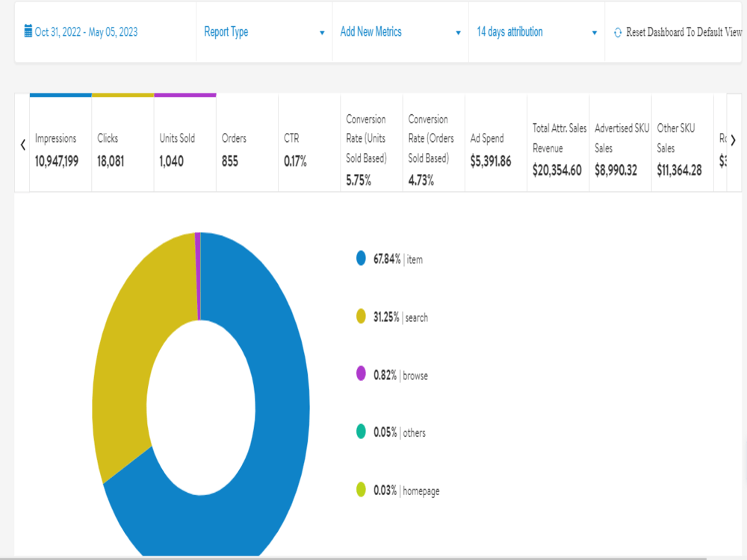Viewport: 747px width, 560px height.
Task: Select the Ad Spend metric card
Action: click(497, 143)
